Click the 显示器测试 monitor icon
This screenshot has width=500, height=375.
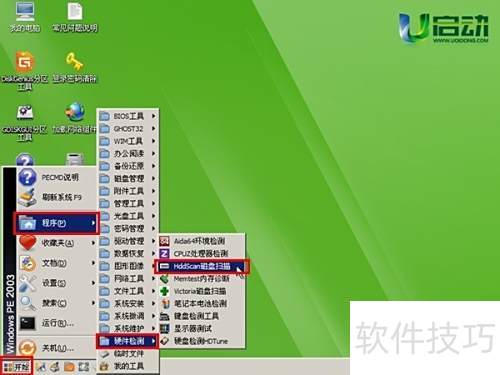[165, 329]
